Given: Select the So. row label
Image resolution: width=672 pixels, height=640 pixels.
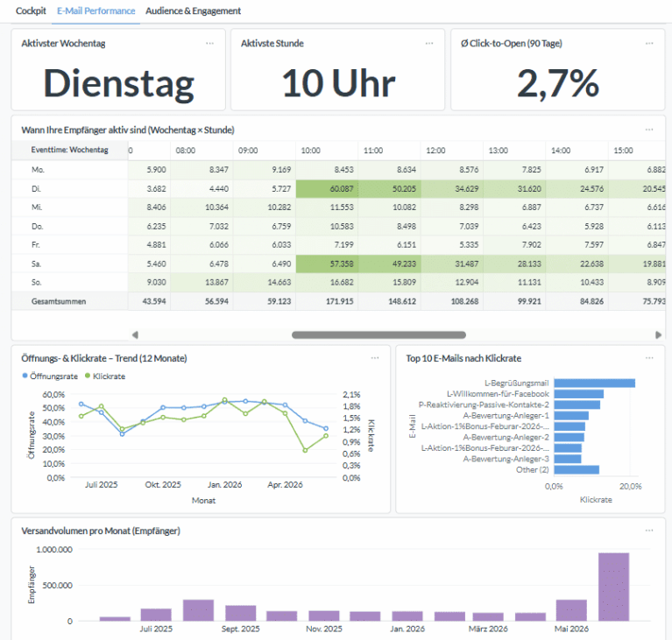Looking at the screenshot, I should click(x=37, y=282).
